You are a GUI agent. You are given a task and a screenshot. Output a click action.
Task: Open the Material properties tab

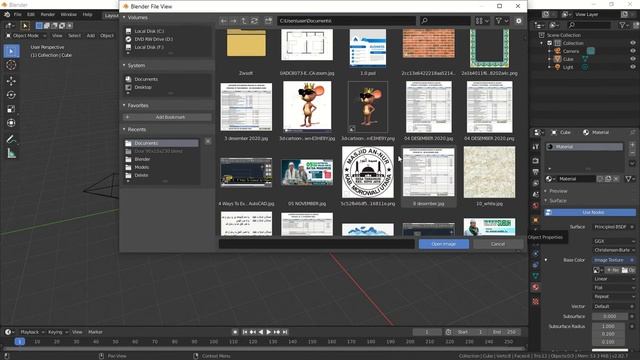(536, 287)
